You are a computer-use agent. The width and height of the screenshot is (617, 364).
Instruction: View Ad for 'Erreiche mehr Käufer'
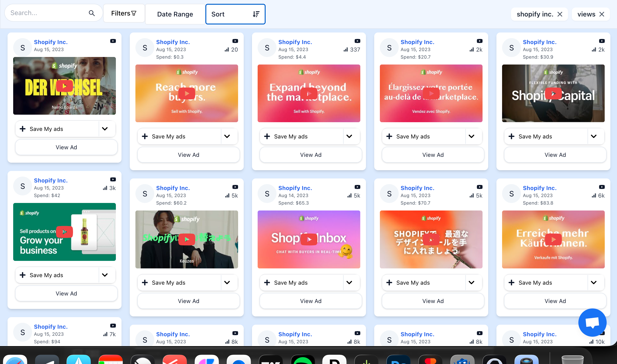point(555,301)
